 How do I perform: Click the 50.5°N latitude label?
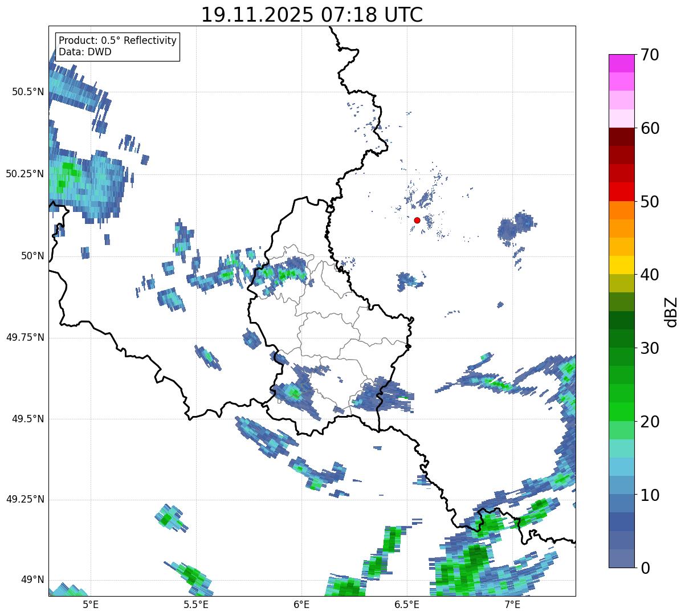click(28, 92)
